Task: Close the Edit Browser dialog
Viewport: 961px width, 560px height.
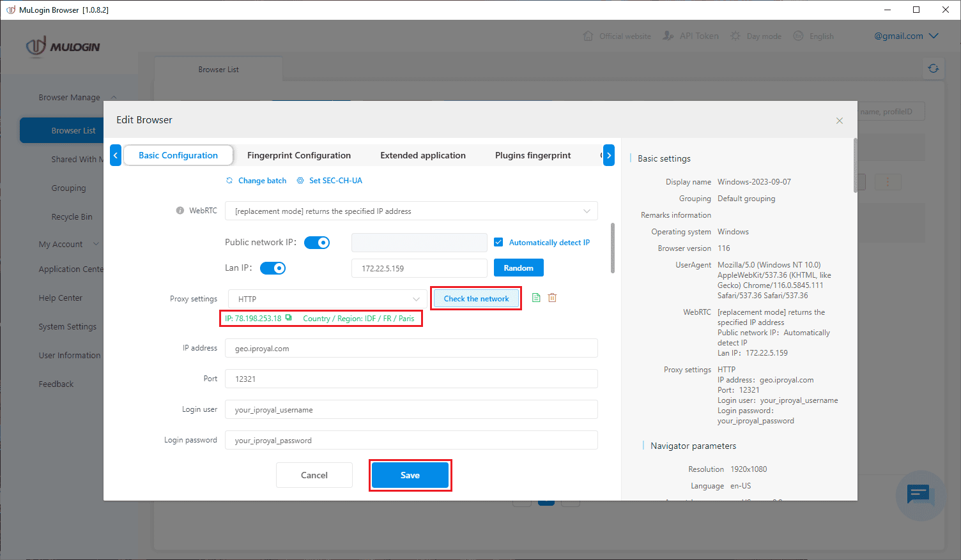Action: pyautogui.click(x=840, y=121)
